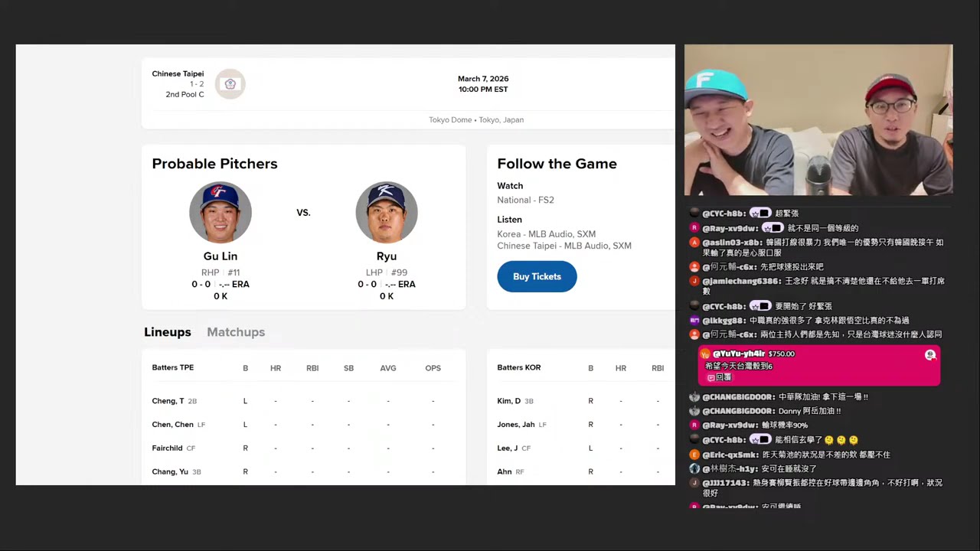Screen dimensions: 980x551
Task: Open batter Fairchild player link
Action: [167, 448]
